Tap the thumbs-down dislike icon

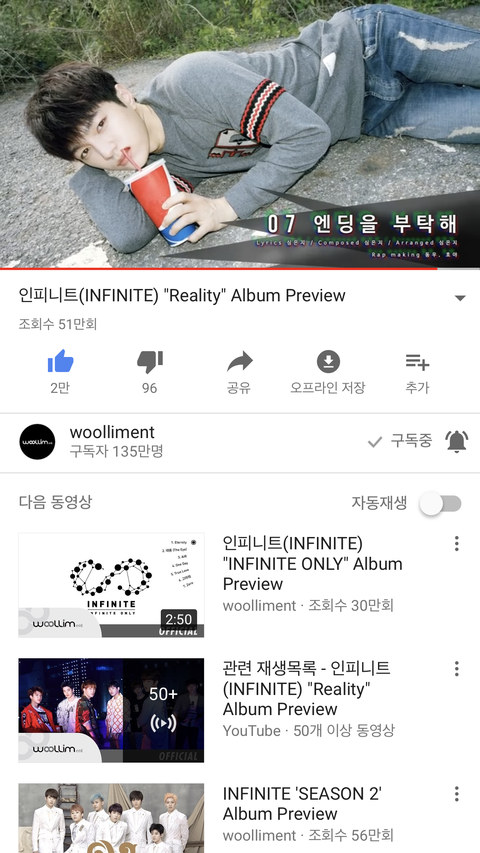coord(150,362)
